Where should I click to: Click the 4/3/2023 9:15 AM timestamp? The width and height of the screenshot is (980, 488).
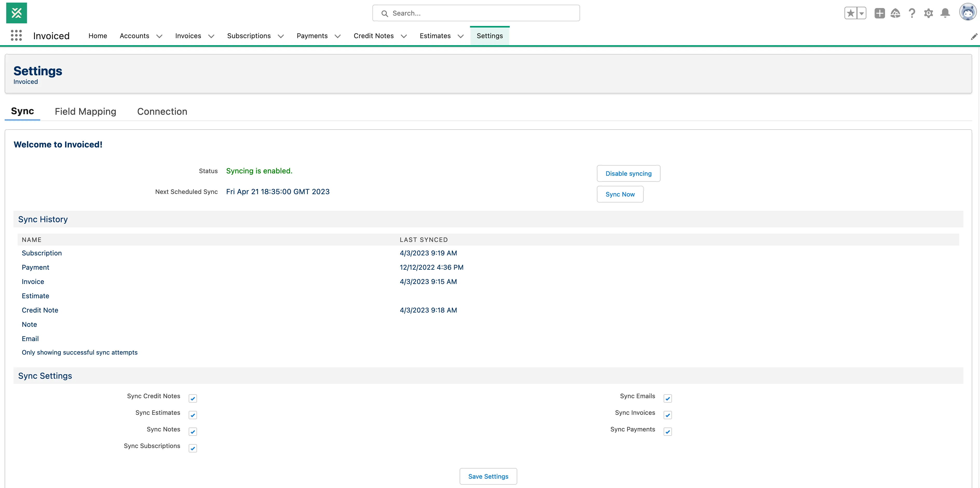coord(428,281)
